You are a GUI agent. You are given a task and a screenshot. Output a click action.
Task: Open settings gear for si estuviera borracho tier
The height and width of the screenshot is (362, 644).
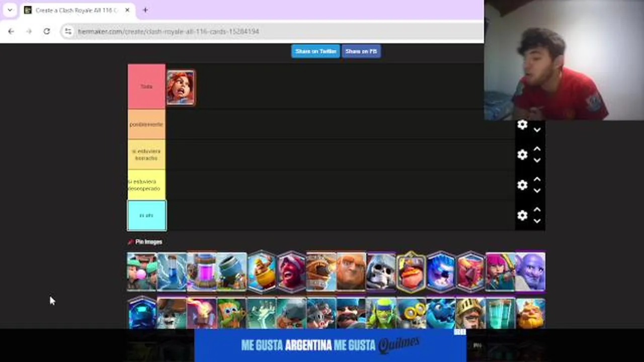pos(522,155)
